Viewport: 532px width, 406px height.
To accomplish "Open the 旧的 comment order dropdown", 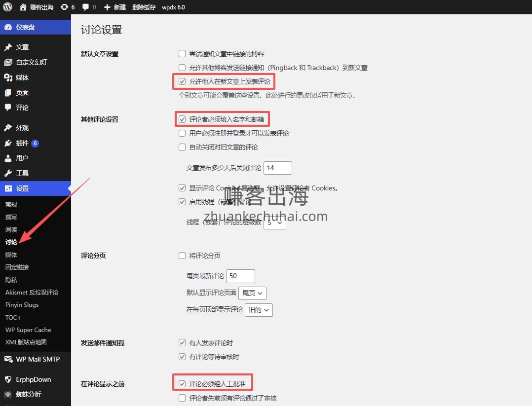I will [x=259, y=310].
